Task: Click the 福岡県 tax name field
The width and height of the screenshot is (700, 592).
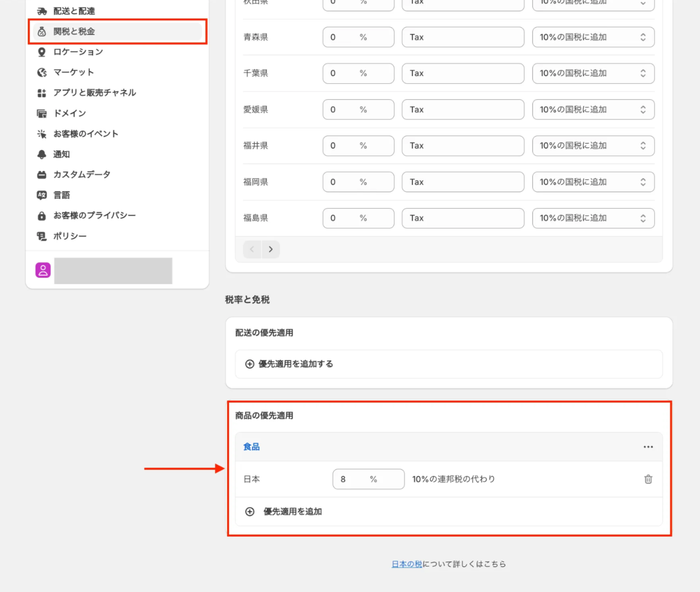Action: pos(463,182)
